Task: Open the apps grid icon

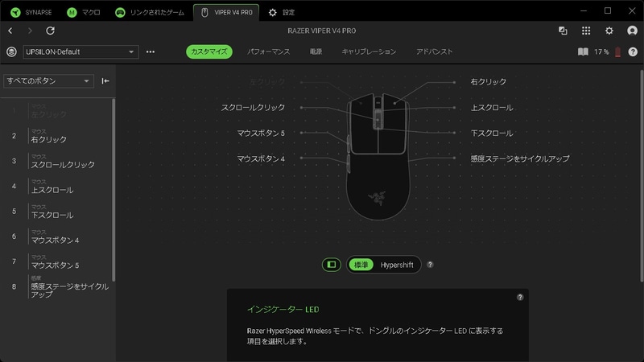Action: click(586, 31)
